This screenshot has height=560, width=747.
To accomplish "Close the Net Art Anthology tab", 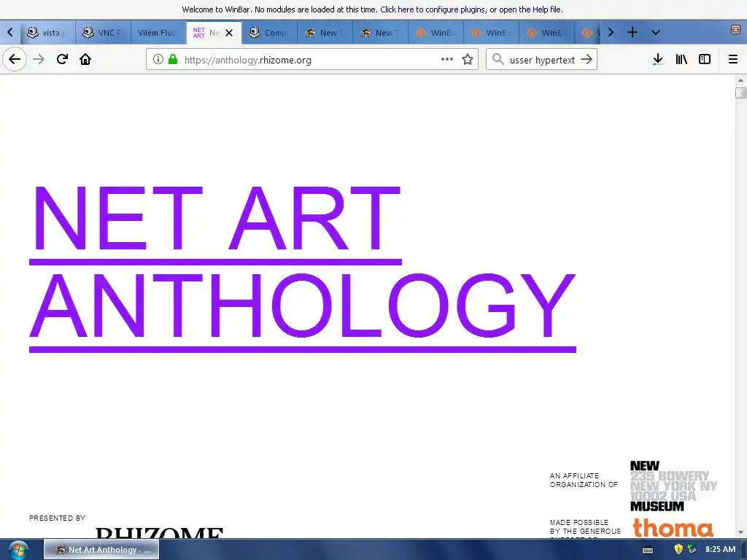I will (x=229, y=33).
